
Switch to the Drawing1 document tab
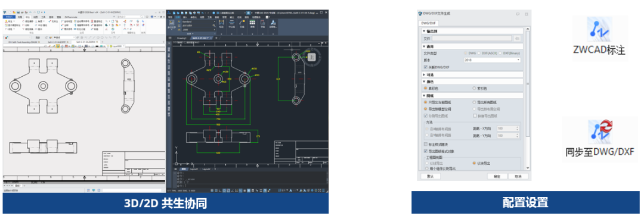click(181, 37)
